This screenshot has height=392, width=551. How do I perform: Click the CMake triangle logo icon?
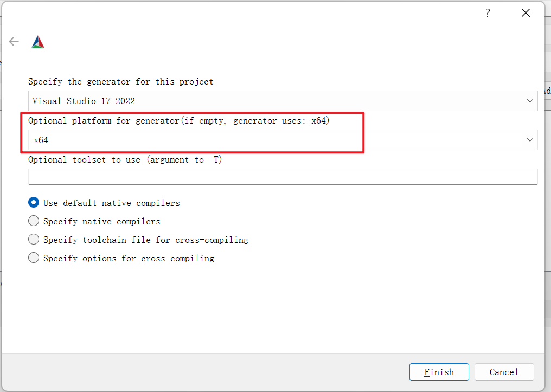tap(38, 42)
